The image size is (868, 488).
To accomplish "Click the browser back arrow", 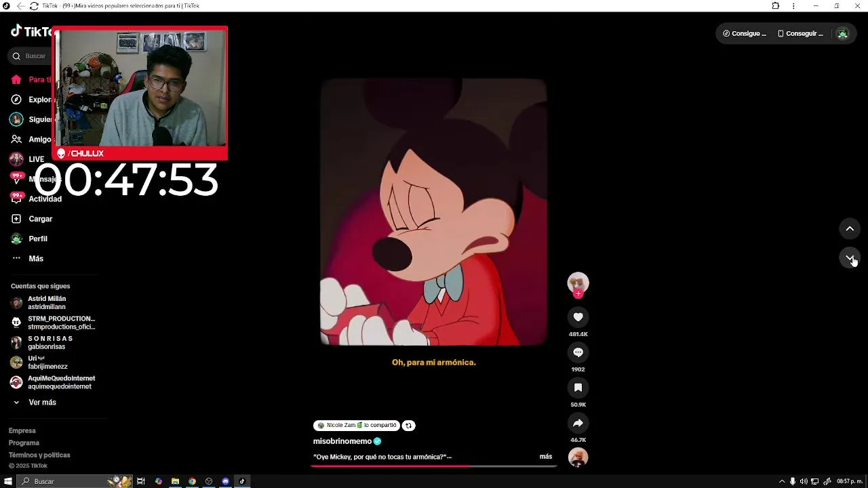I will tap(20, 6).
